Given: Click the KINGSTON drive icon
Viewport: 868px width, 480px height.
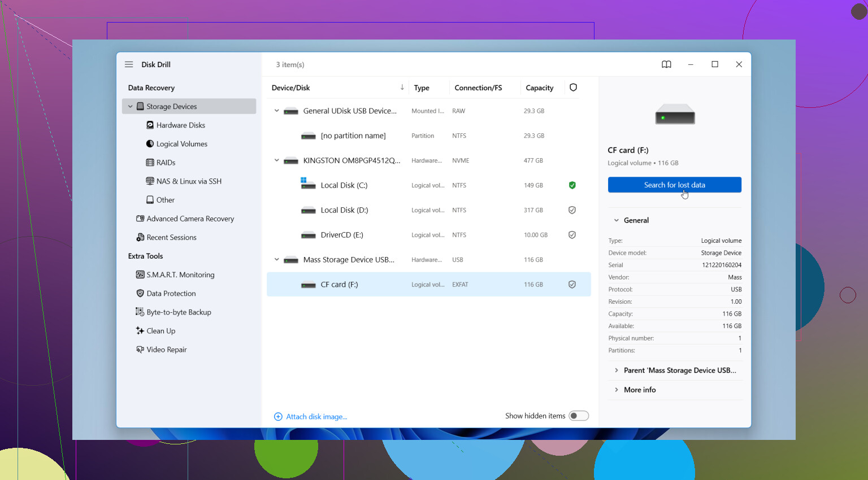Looking at the screenshot, I should click(291, 161).
